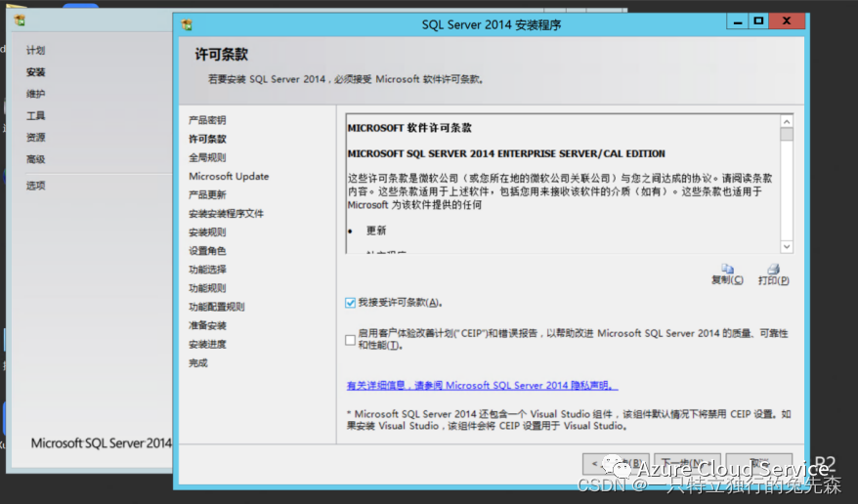Open 高级 in Installation Center window
Screen dimensions: 858x504
point(35,159)
